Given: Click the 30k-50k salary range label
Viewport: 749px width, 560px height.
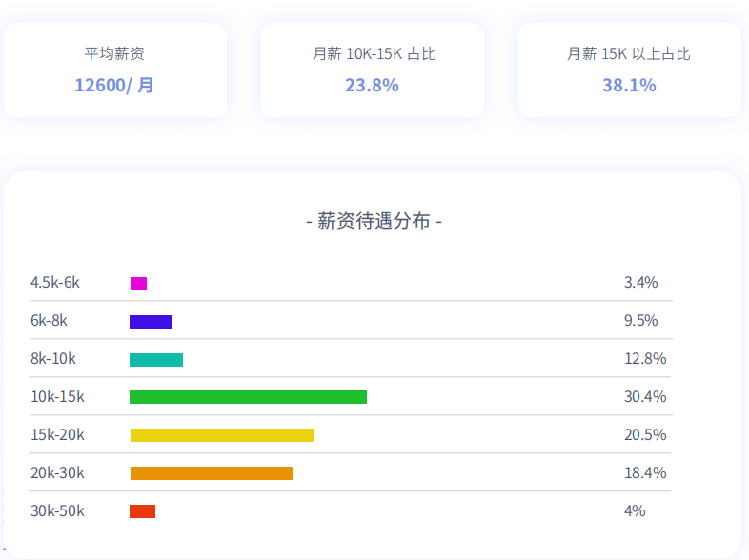Looking at the screenshot, I should pyautogui.click(x=57, y=511).
